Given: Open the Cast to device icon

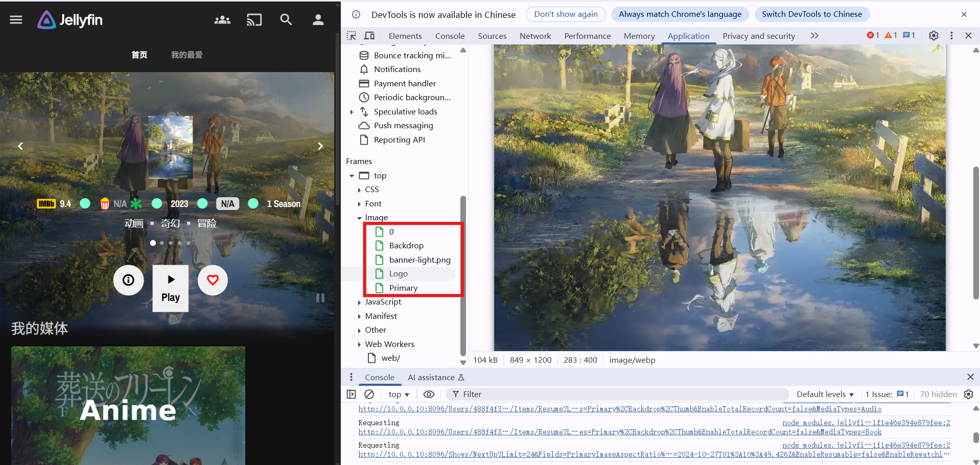Looking at the screenshot, I should 254,20.
